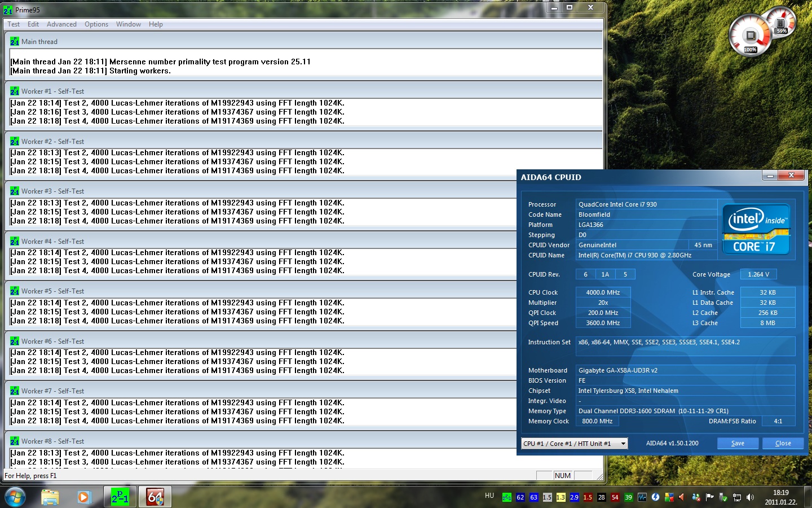Screen dimensions: 812x508
Task: Click the Worker #3 Self-Test window icon
Action: coord(15,191)
